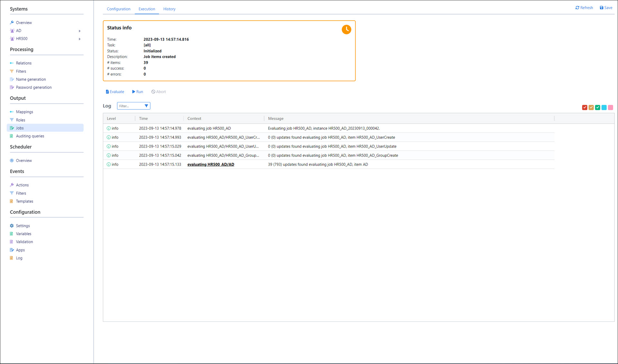
Task: Enable the cyan blue log level swatch
Action: click(604, 107)
